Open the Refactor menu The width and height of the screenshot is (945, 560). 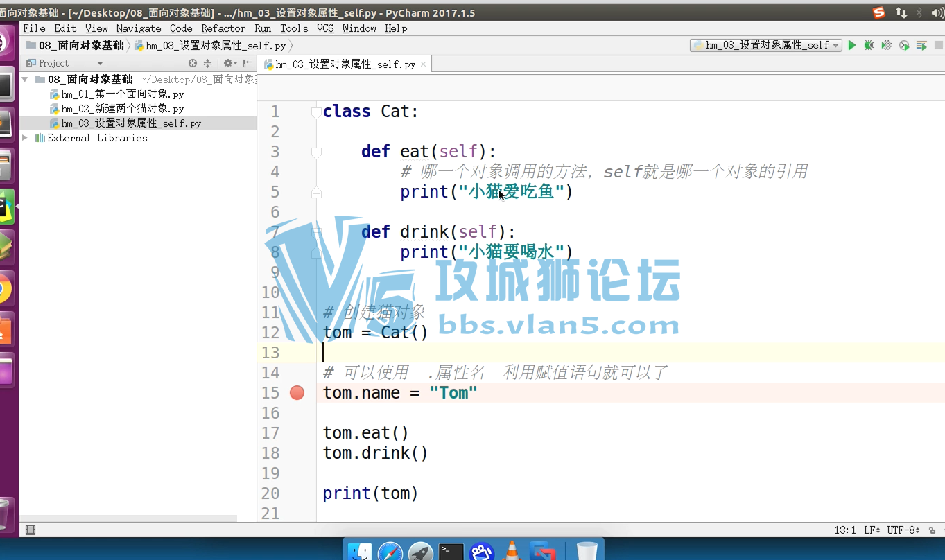pos(223,28)
